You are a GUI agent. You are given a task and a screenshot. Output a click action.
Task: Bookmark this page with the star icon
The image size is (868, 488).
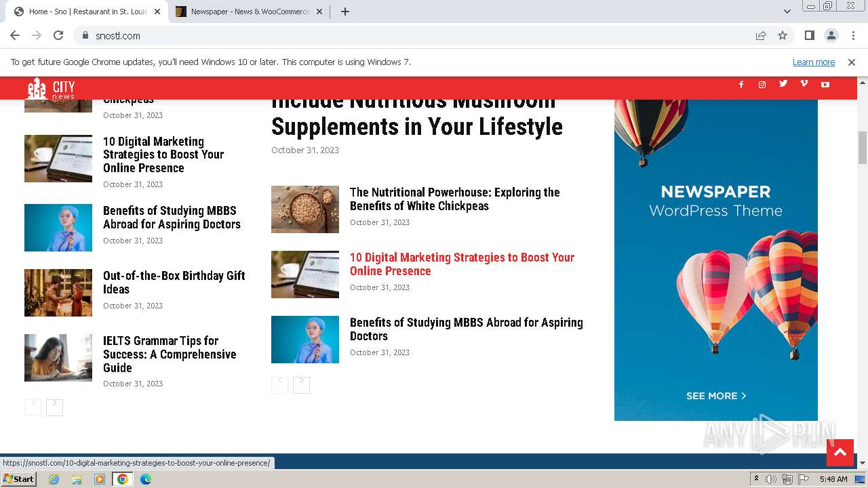[x=783, y=36]
